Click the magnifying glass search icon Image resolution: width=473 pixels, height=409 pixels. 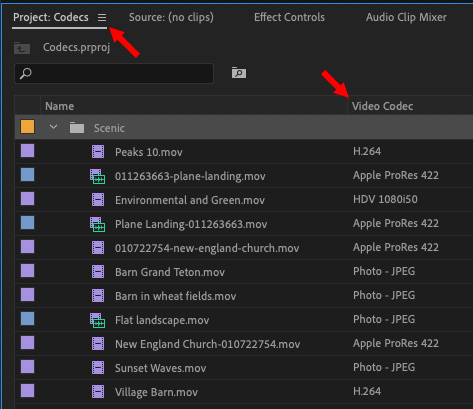pyautogui.click(x=26, y=73)
